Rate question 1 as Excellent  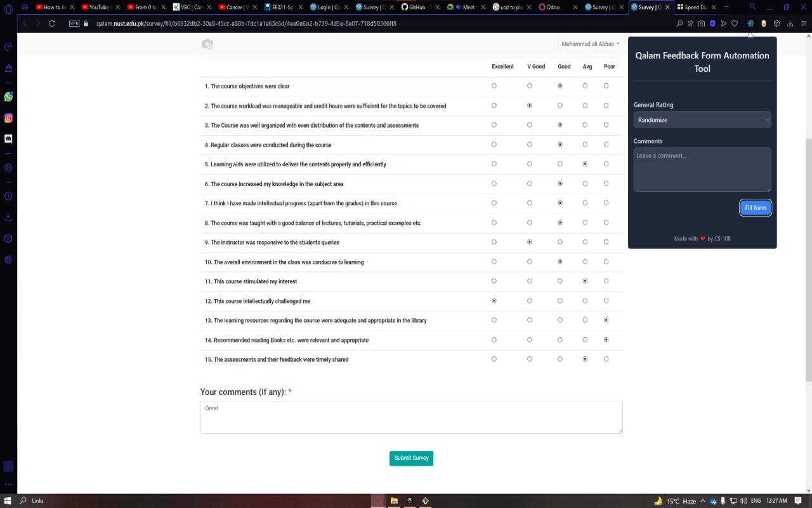(x=494, y=86)
